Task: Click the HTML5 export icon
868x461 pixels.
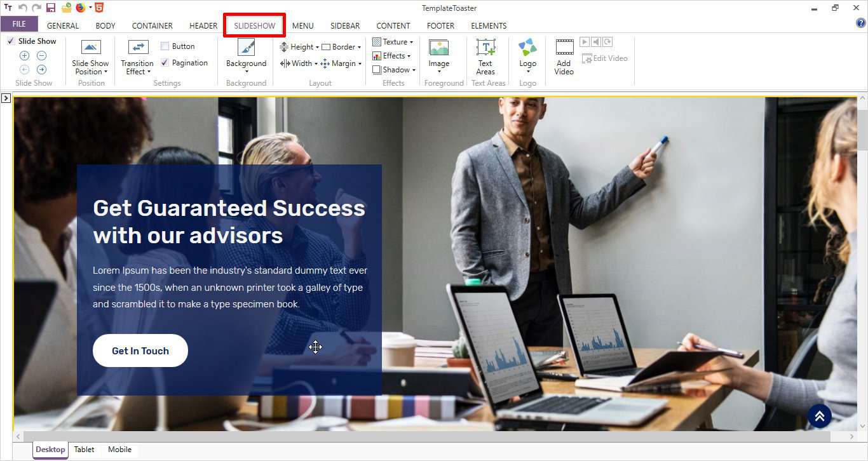Action: (x=98, y=8)
